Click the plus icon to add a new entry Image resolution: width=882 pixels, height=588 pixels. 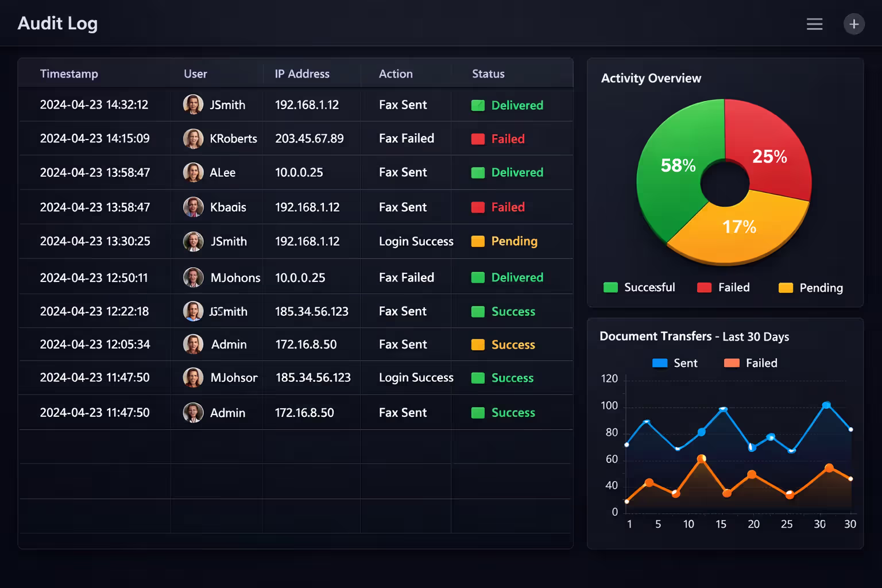coord(854,24)
